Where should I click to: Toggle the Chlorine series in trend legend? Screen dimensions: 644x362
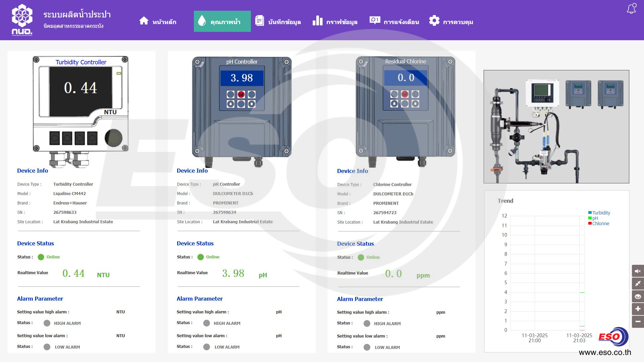(600, 224)
